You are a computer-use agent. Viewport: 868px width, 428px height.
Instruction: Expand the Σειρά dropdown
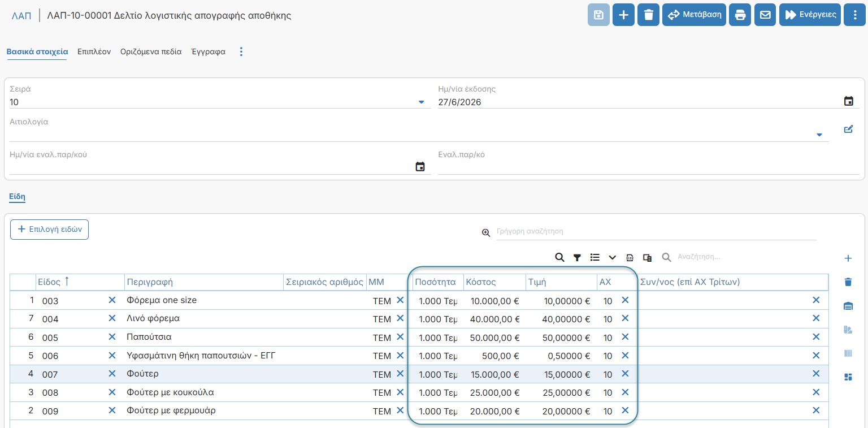point(421,102)
